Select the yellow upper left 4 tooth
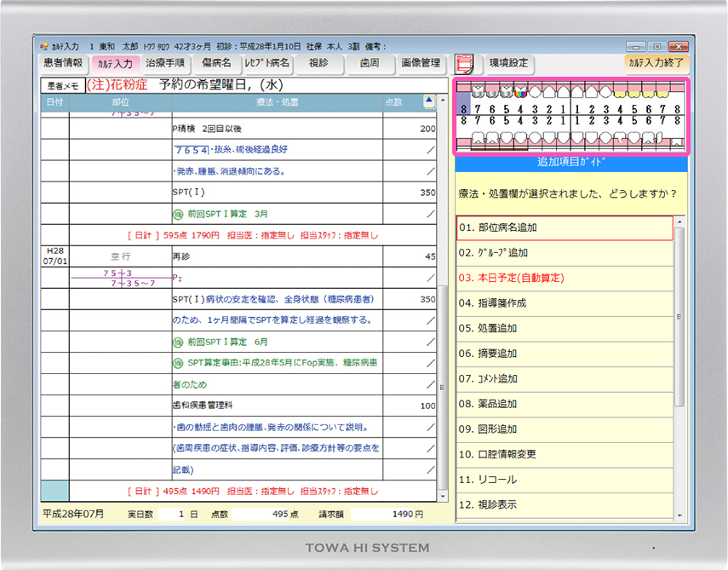This screenshot has height=570, width=728. pyautogui.click(x=620, y=93)
